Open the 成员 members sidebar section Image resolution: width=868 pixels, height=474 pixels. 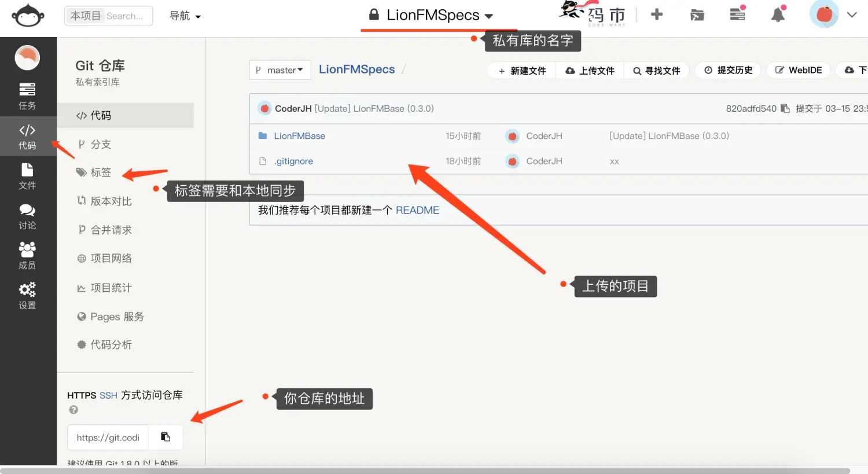[x=27, y=256]
